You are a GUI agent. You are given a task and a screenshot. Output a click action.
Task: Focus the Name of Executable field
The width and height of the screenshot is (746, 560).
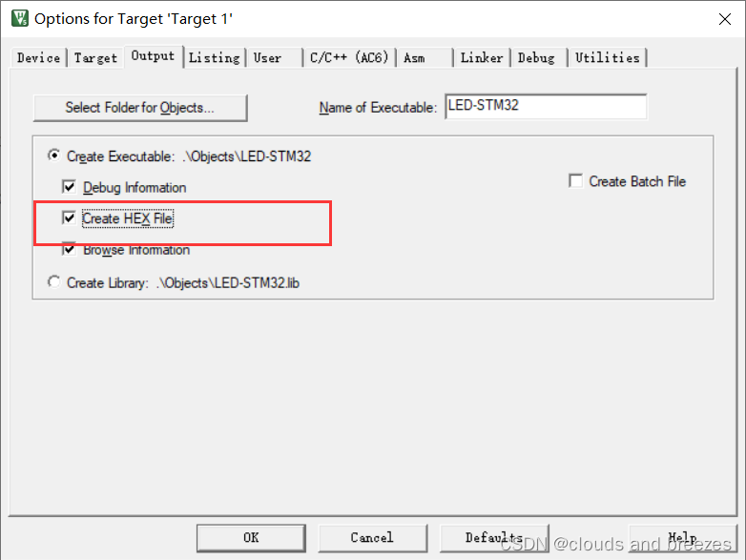coord(546,107)
